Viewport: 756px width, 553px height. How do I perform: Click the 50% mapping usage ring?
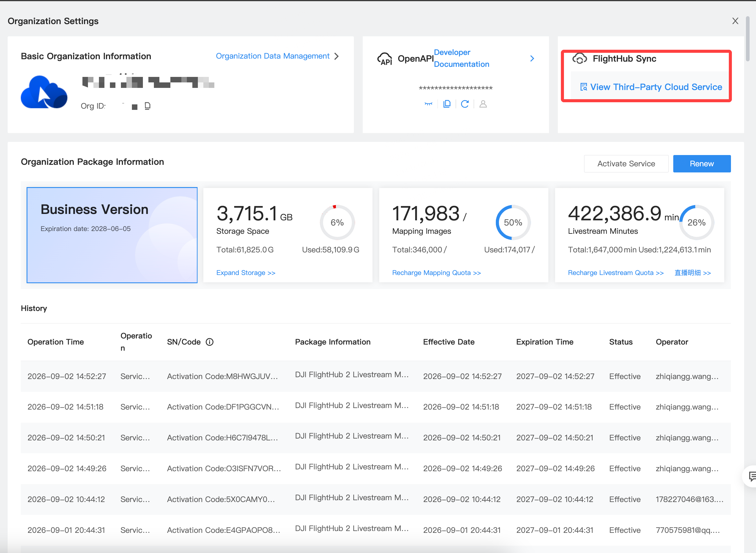(513, 222)
